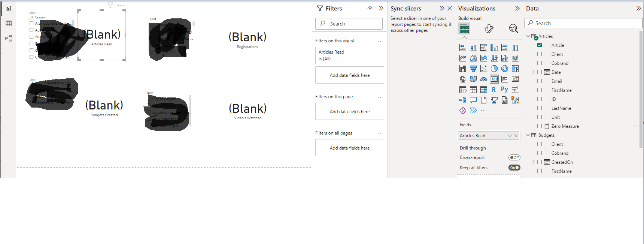Viewport: 644px width, 244px height.
Task: Open Model view from left sidebar
Action: click(9, 39)
